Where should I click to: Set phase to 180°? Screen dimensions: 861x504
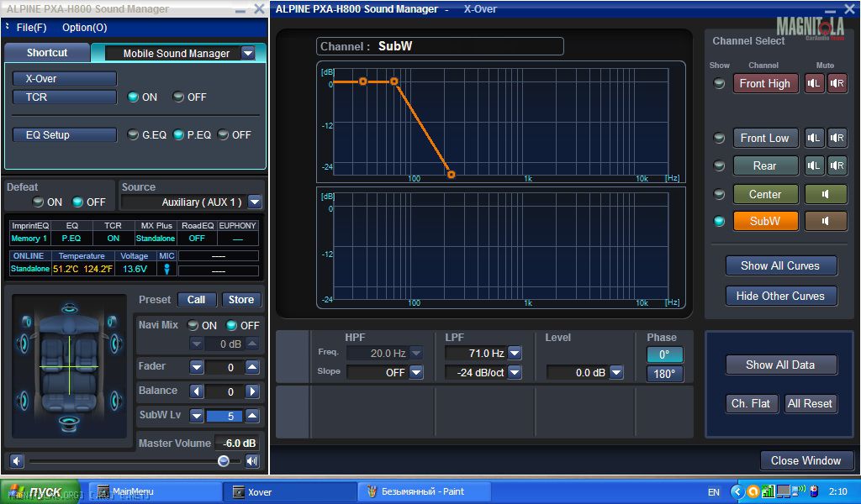pyautogui.click(x=664, y=374)
